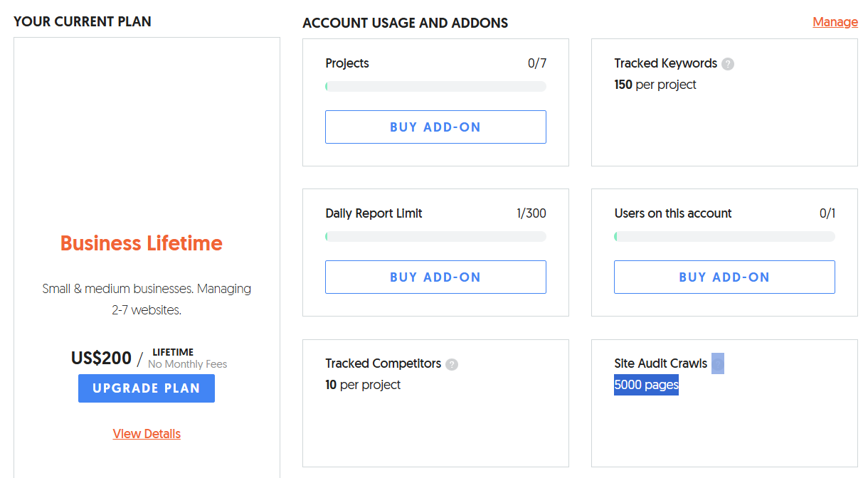Viewport: 868px width, 478px height.
Task: Click the 150 per project keywords text
Action: point(655,85)
